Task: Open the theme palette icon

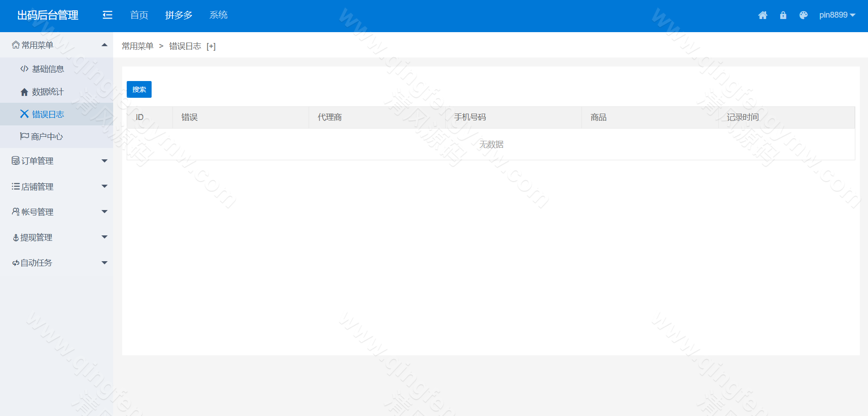Action: (803, 15)
